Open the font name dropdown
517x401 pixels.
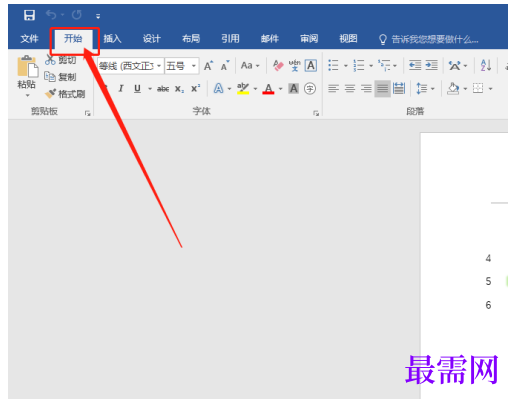(x=159, y=66)
